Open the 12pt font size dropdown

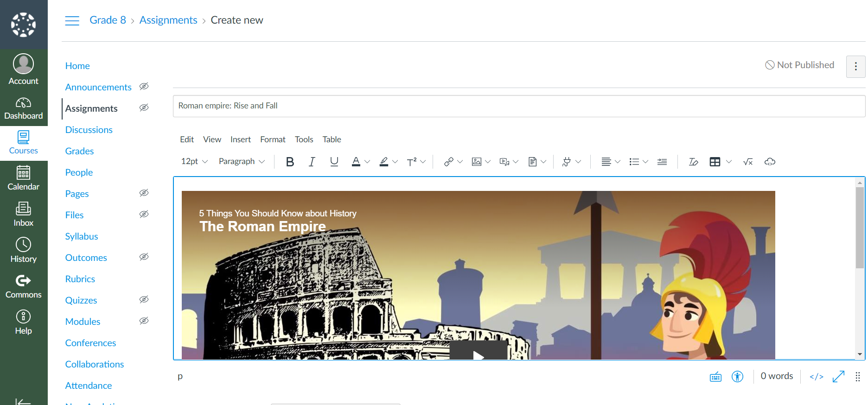[194, 162]
